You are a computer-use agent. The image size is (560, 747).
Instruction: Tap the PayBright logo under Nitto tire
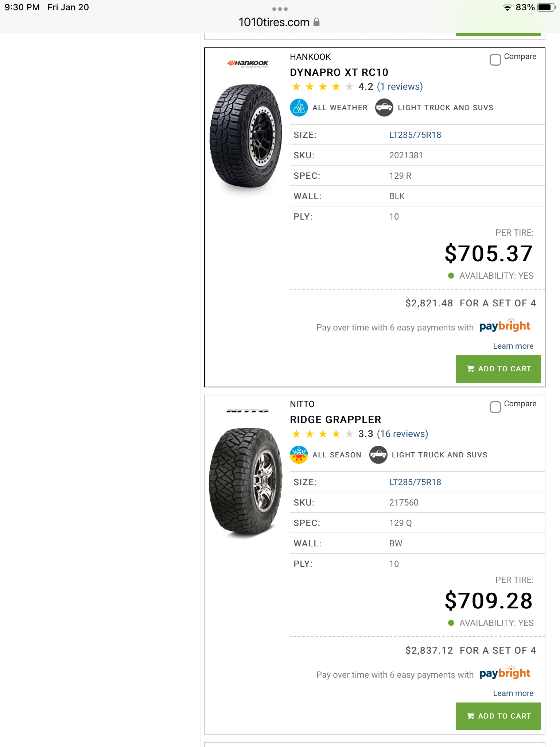505,673
